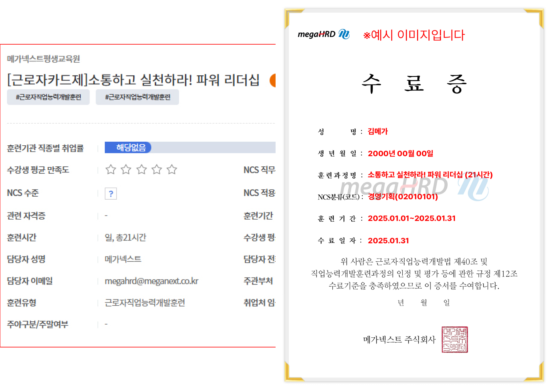
Task: Click the 훈련기간 label in the right column
Action: click(258, 216)
